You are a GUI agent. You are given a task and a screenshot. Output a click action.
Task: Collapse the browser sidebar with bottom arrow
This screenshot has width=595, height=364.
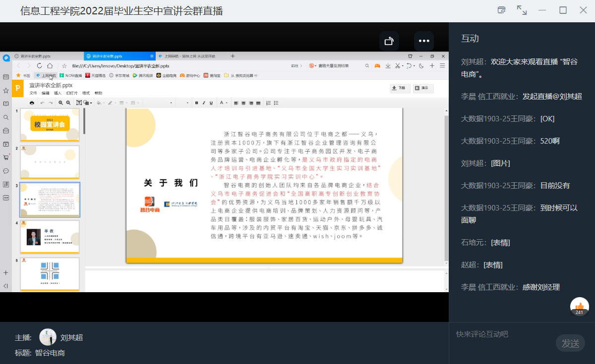tap(6, 286)
